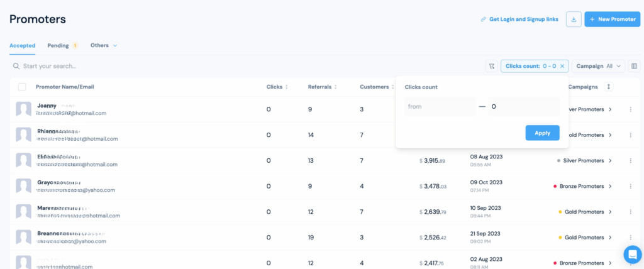Sort by Customers column

(377, 87)
